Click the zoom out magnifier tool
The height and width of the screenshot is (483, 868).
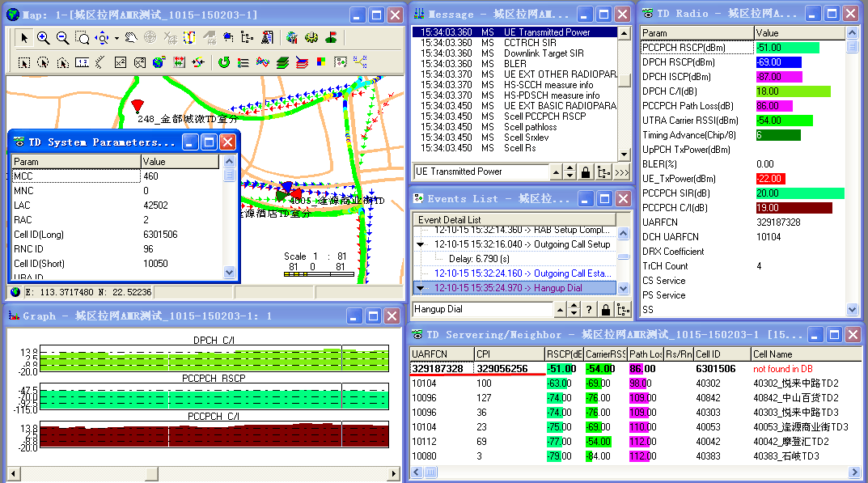[x=61, y=38]
